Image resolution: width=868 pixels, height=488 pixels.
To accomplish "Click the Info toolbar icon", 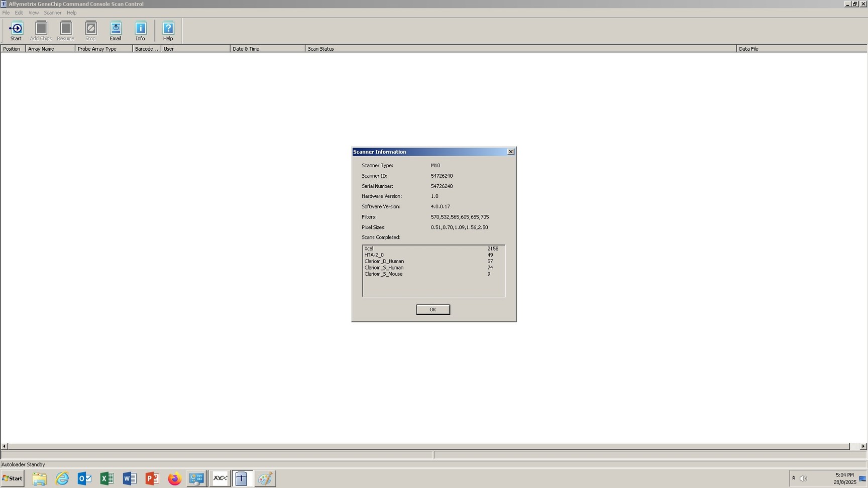I will [x=140, y=31].
